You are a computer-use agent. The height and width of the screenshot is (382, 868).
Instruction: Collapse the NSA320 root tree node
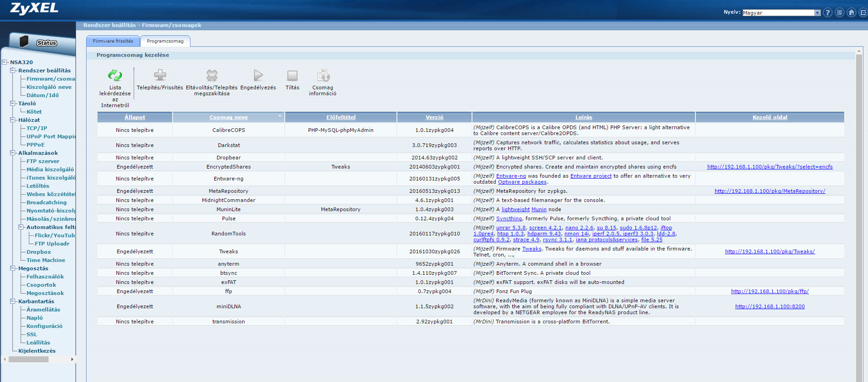pos(5,62)
